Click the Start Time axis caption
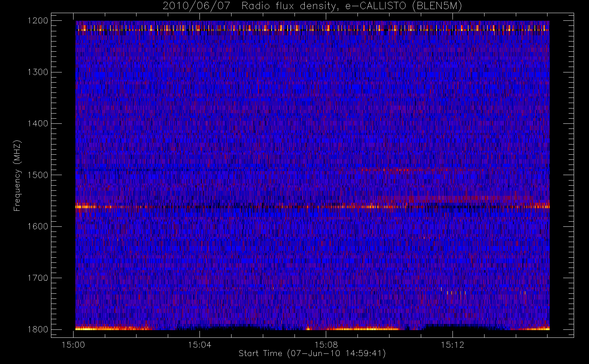This screenshot has height=364, width=589. pyautogui.click(x=312, y=353)
